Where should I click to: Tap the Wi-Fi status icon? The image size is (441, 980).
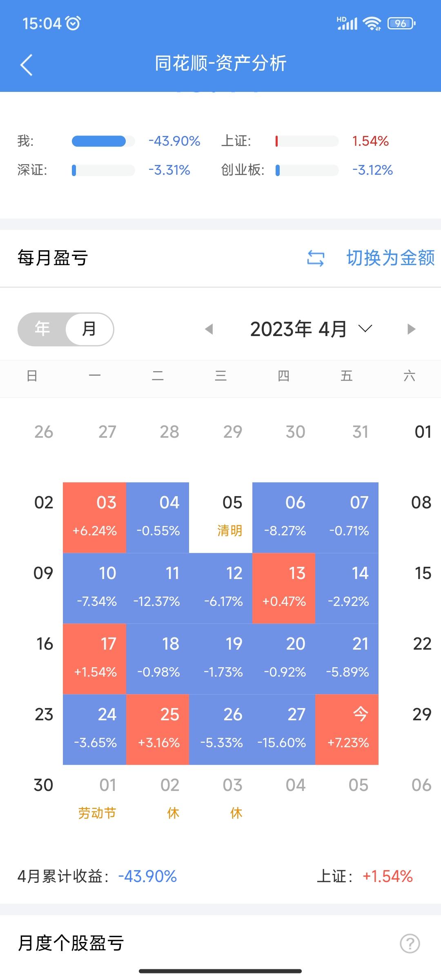372,24
